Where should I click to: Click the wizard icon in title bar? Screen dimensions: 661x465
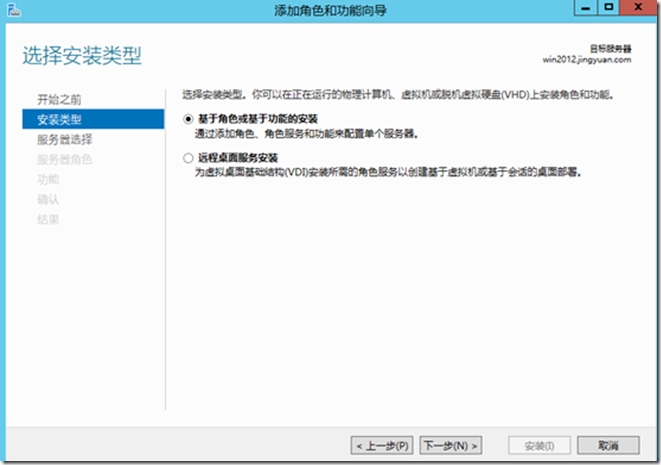click(x=13, y=10)
